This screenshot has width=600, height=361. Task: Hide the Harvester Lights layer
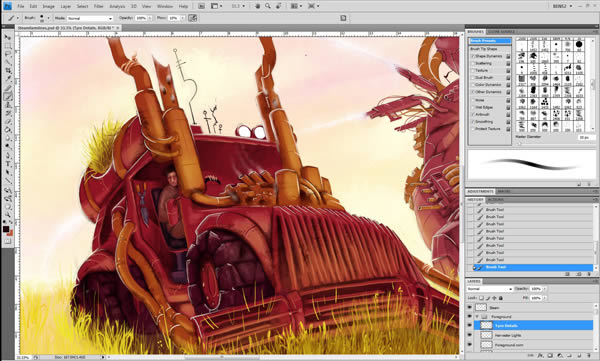470,335
